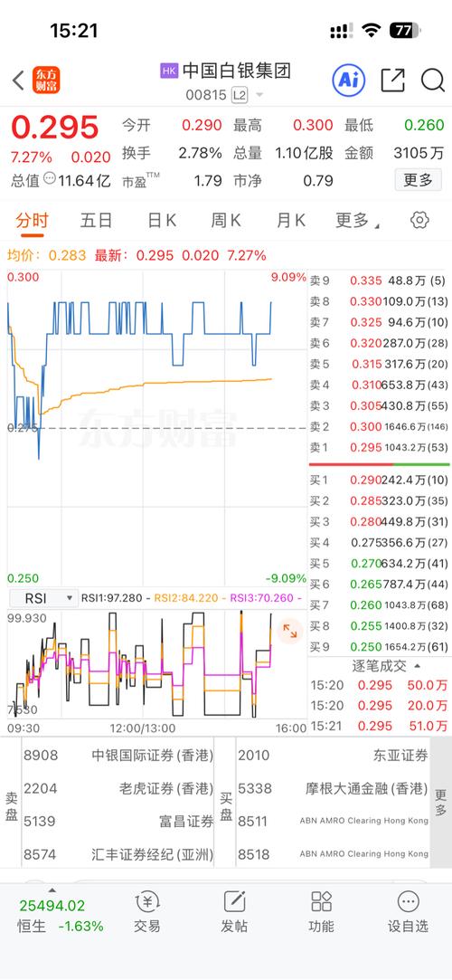This screenshot has width=452, height=980.
Task: Tap broker 8518 ABN AMRO Clearing
Action: coord(334,853)
